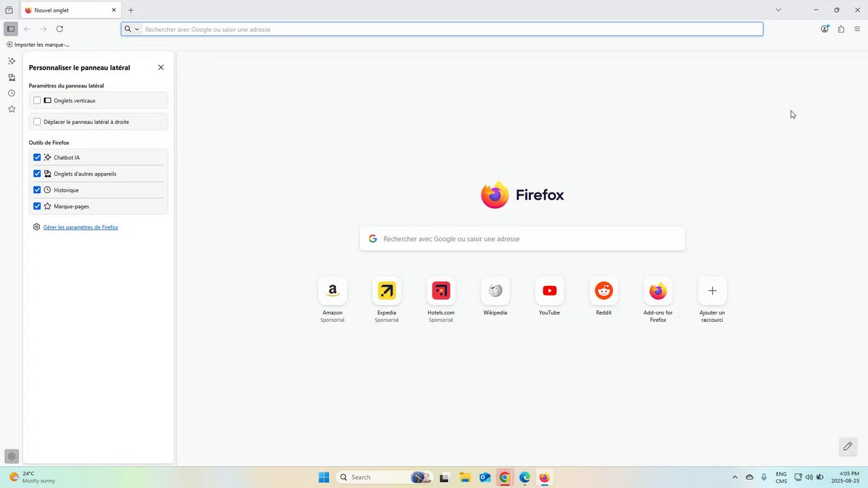
Task: Toggle the sidebar panel button in toolbar
Action: [11, 29]
